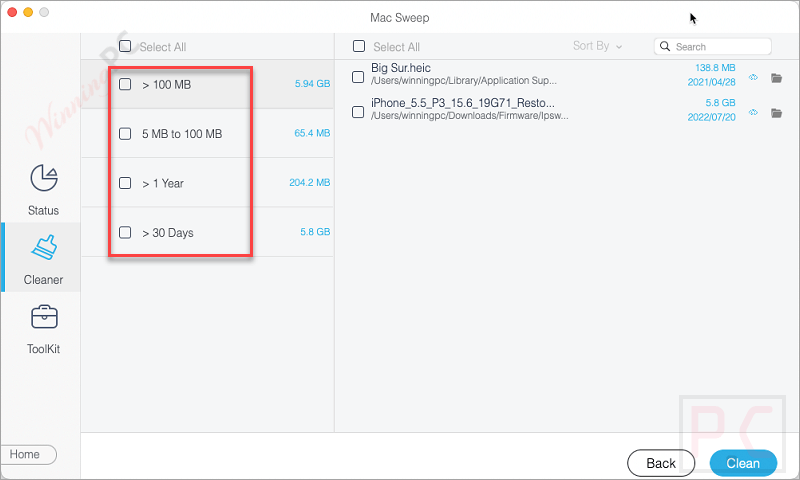Screen dimensions: 800x480
Task: Go to Home
Action: [29, 454]
